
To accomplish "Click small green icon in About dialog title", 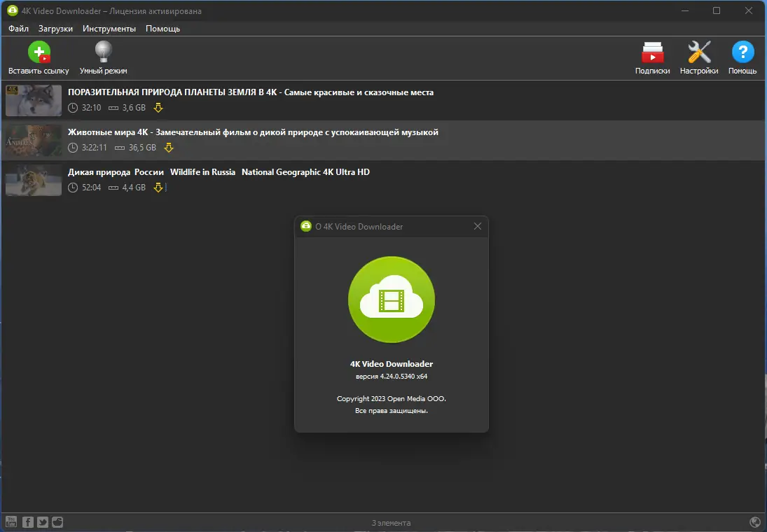I will [305, 226].
